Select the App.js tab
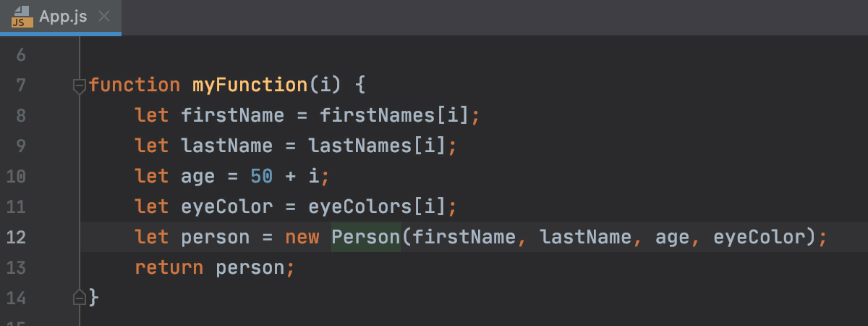The height and width of the screenshot is (326, 868). coord(61,17)
